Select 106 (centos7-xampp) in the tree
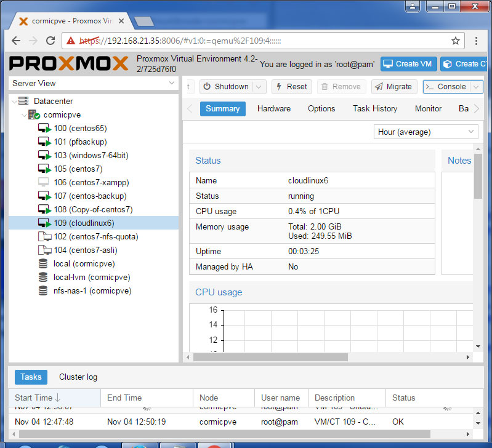Viewport: 492px width, 448px height. click(94, 182)
